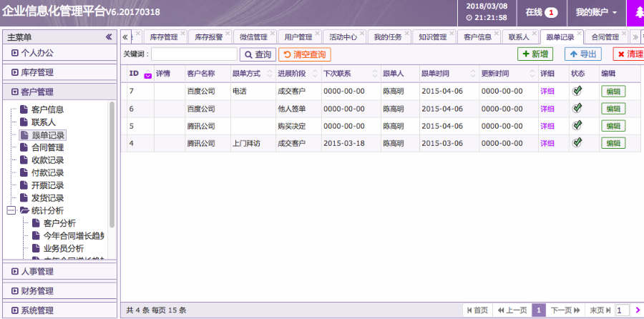This screenshot has height=319, width=644.
Task: Sort by 跟单时间 column
Action: pyautogui.click(x=473, y=74)
